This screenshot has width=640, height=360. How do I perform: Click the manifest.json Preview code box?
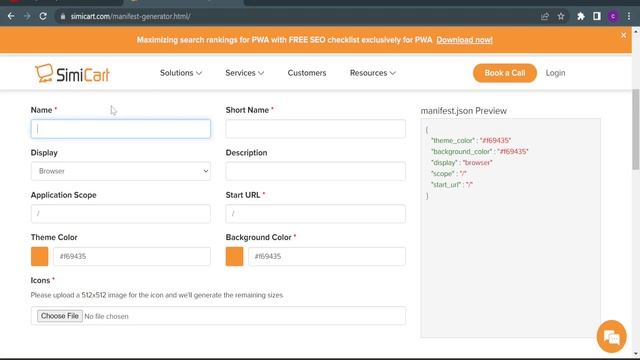click(510, 228)
